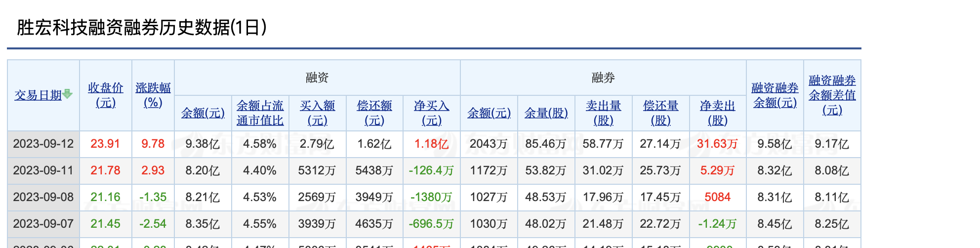Select date cell 2023-09-12

pyautogui.click(x=43, y=144)
